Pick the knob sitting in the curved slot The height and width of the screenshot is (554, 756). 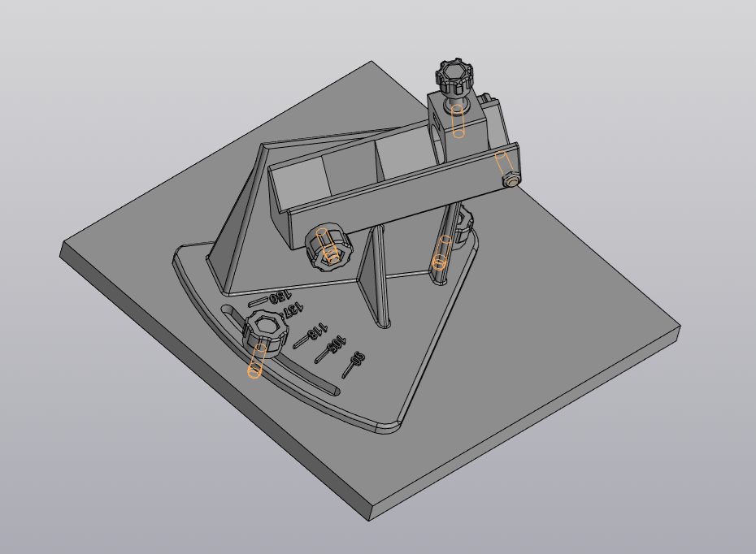pos(266,332)
